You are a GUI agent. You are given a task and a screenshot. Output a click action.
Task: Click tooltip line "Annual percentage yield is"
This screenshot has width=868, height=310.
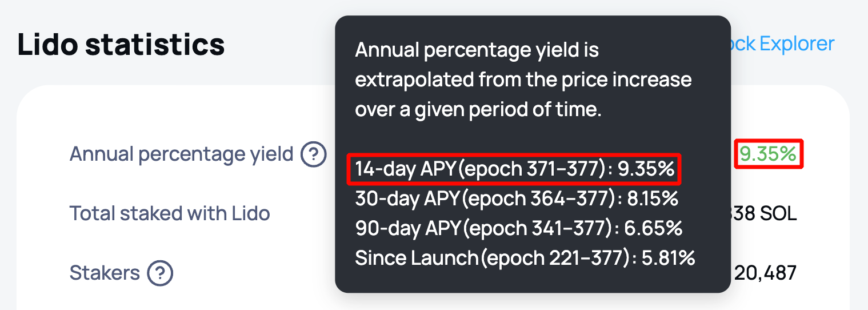(477, 50)
